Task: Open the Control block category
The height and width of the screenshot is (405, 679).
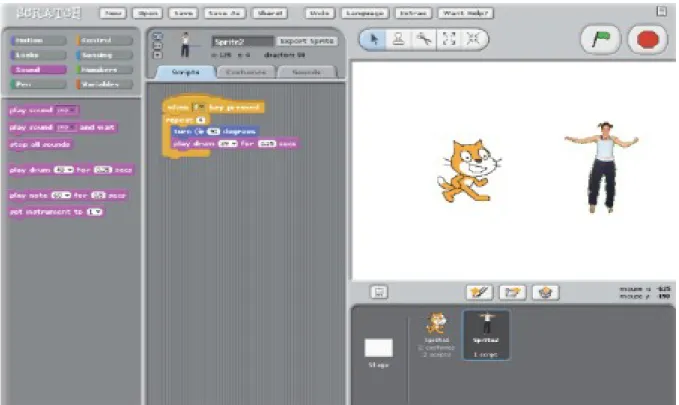Action: (104, 40)
